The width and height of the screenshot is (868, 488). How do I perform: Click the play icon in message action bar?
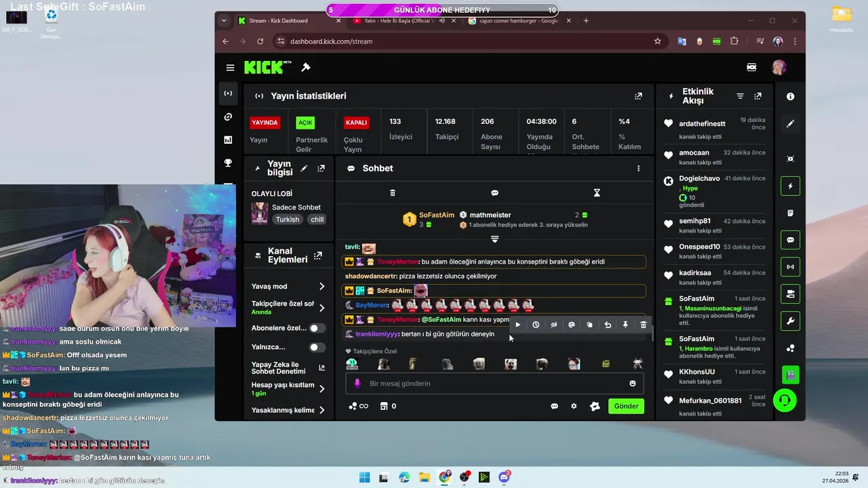(518, 325)
